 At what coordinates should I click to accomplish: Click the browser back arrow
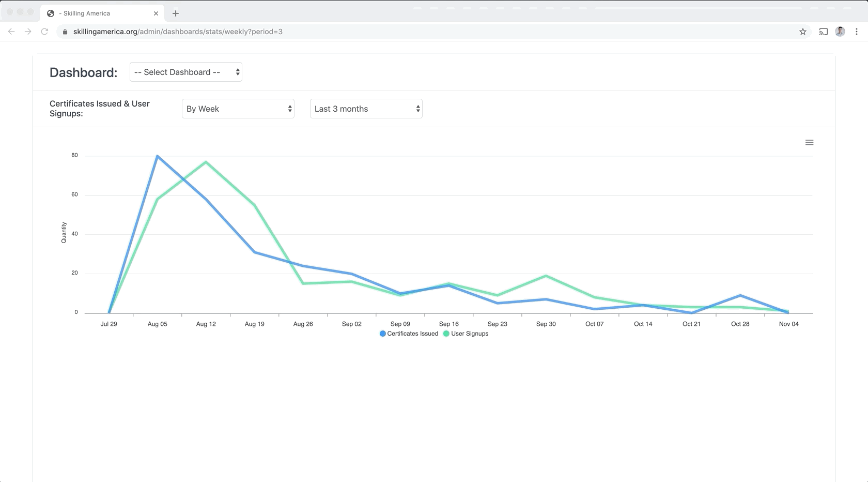tap(11, 32)
